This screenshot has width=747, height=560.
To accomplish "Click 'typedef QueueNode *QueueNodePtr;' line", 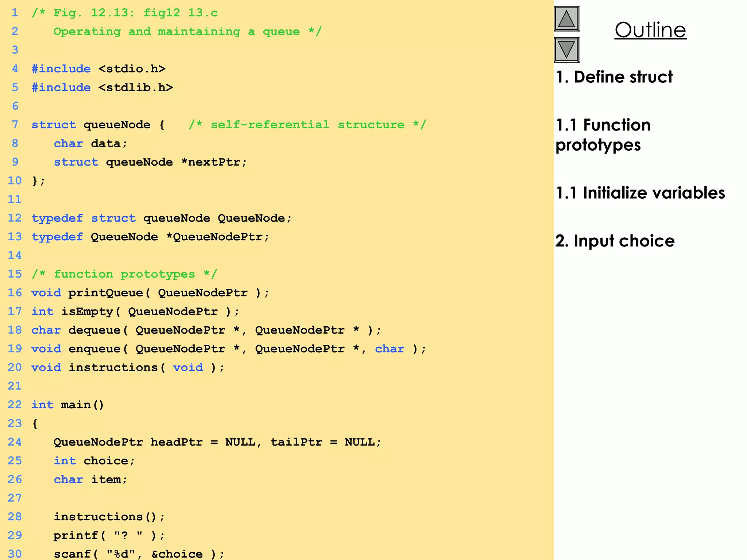I will point(150,237).
